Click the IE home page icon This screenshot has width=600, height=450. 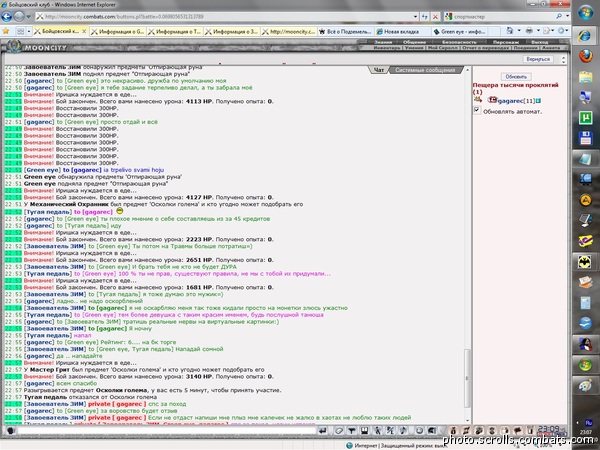(x=510, y=31)
